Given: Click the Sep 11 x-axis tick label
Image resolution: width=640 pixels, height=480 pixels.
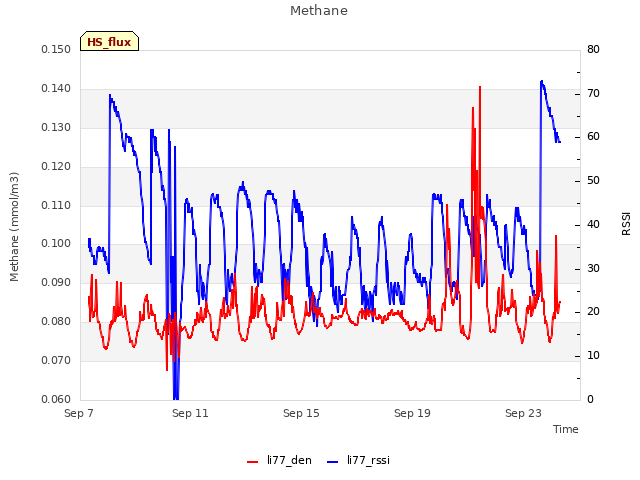Looking at the screenshot, I should point(190,413).
